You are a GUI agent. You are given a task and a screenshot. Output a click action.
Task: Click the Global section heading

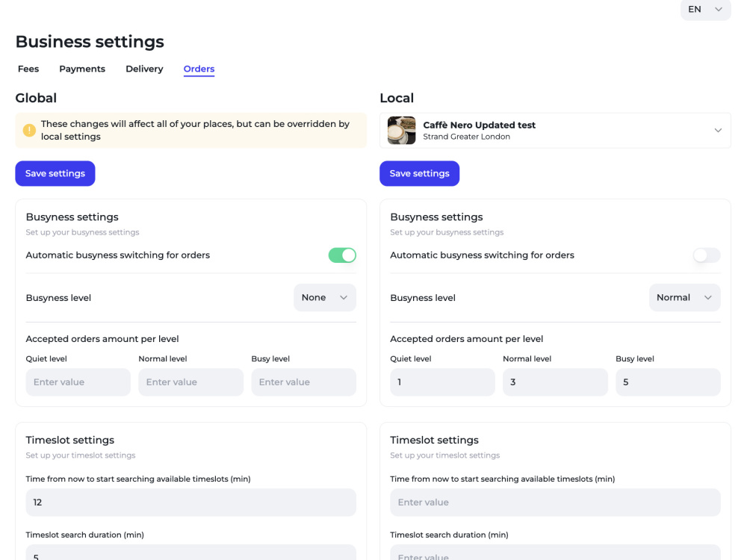[36, 98]
